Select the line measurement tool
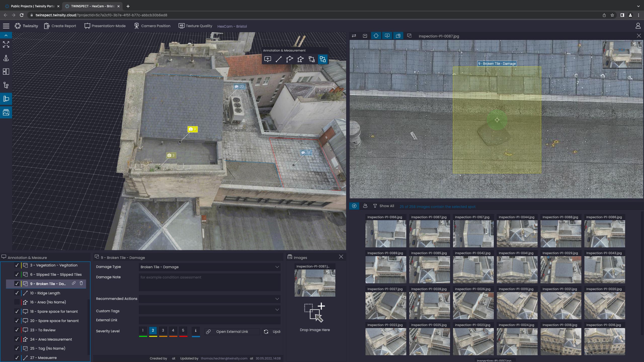This screenshot has height=362, width=644. [x=278, y=59]
